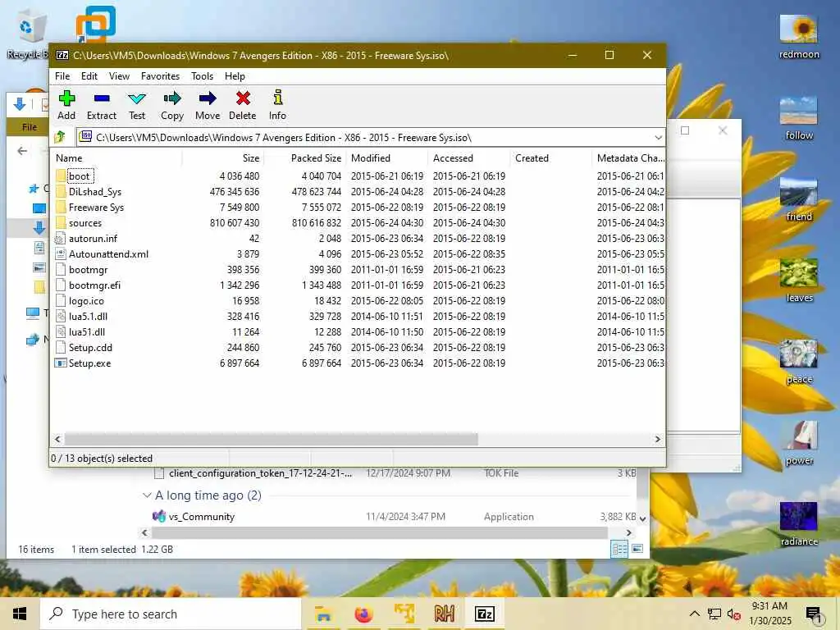Show hidden system tray icons chevron
Image resolution: width=840 pixels, height=630 pixels.
tap(694, 614)
